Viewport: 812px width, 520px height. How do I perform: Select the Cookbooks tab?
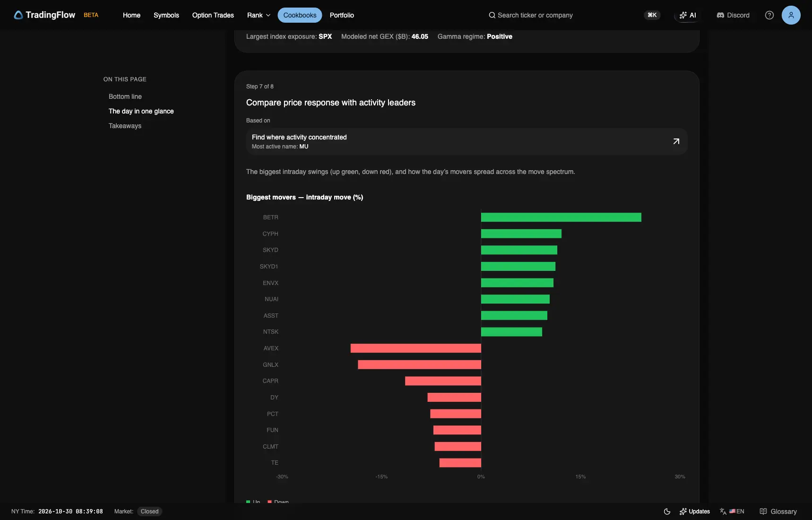(300, 15)
